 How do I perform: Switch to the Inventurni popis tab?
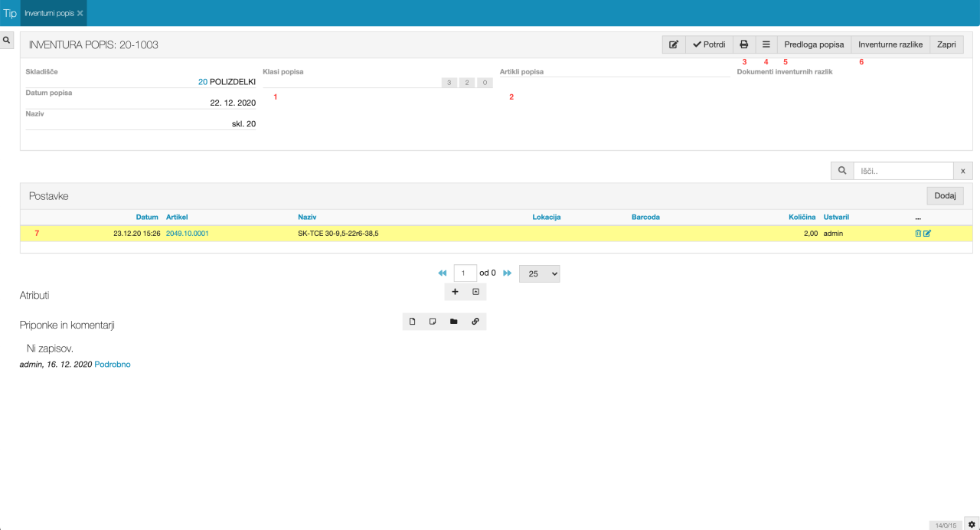(49, 14)
